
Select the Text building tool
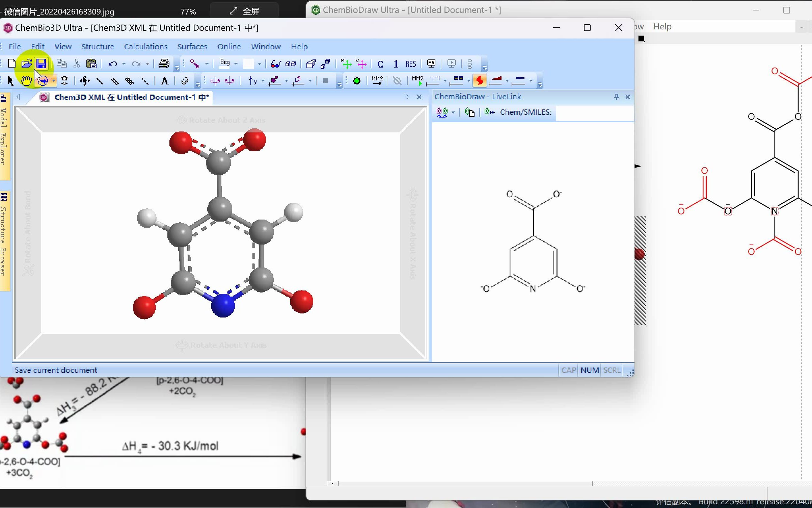coord(164,81)
